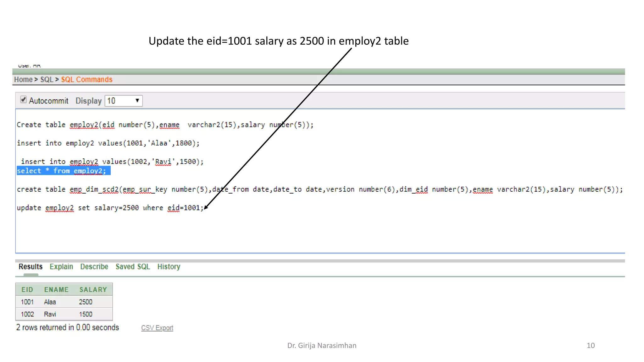Viewport: 644px width, 362px height.
Task: Select the cell with EID 1002
Action: (27, 314)
